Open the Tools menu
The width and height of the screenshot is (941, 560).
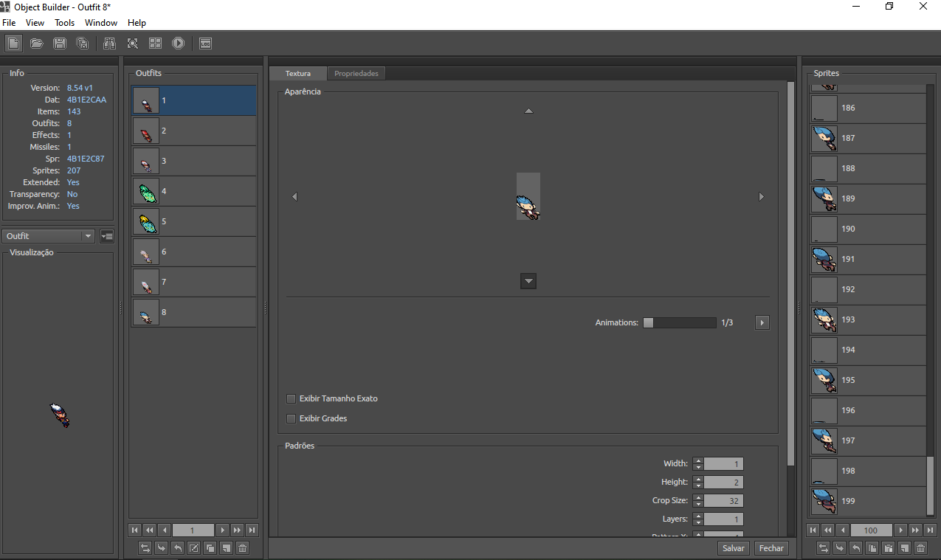[x=65, y=23]
